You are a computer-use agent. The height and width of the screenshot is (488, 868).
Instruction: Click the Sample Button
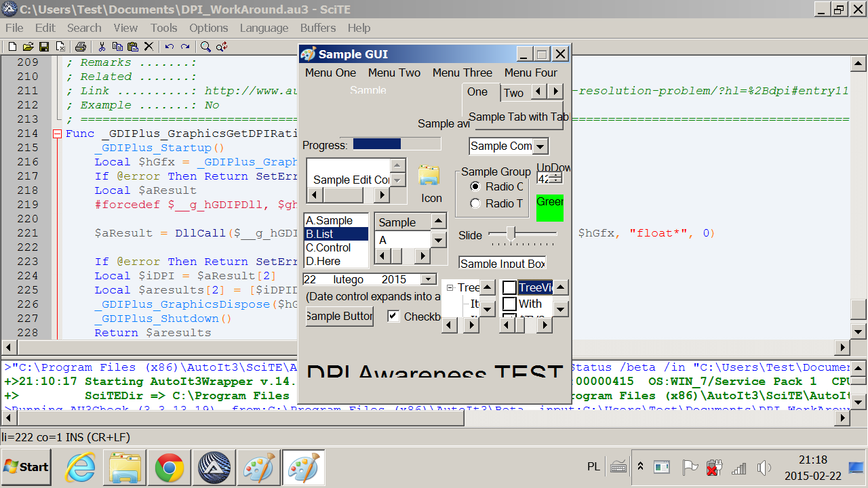(x=339, y=316)
